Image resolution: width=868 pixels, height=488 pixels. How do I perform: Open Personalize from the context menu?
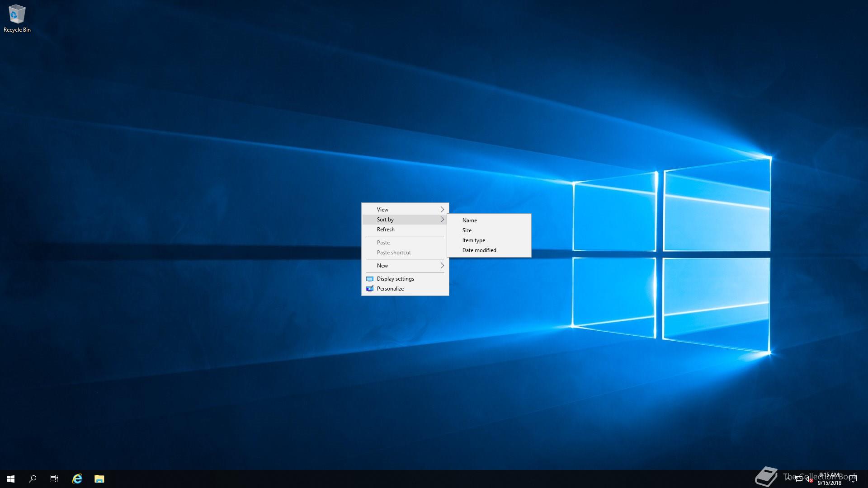[x=405, y=289]
